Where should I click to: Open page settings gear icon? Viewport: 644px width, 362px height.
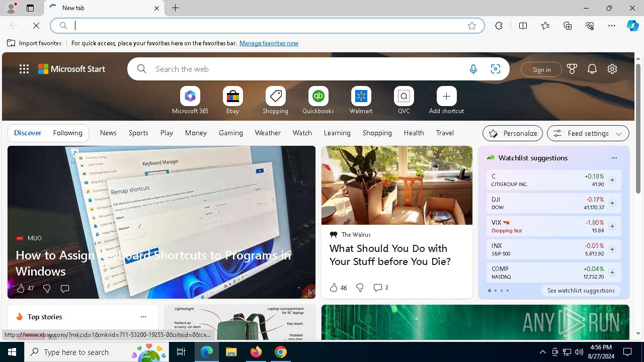click(612, 69)
